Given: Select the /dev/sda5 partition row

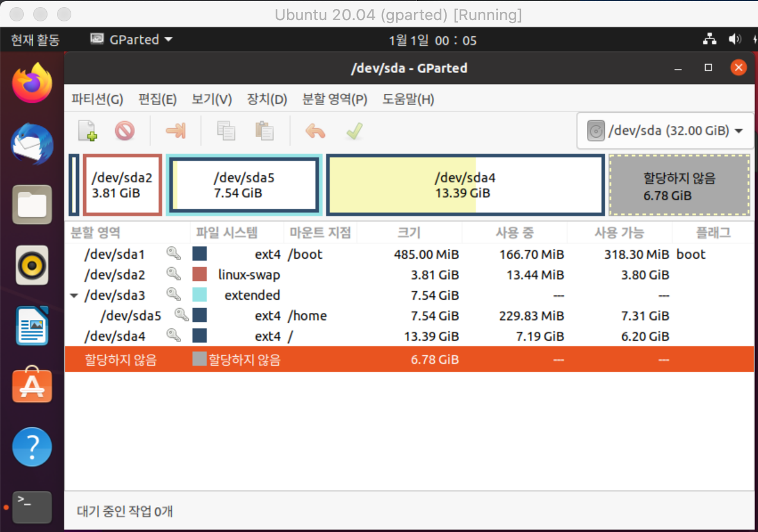Looking at the screenshot, I should tap(409, 315).
